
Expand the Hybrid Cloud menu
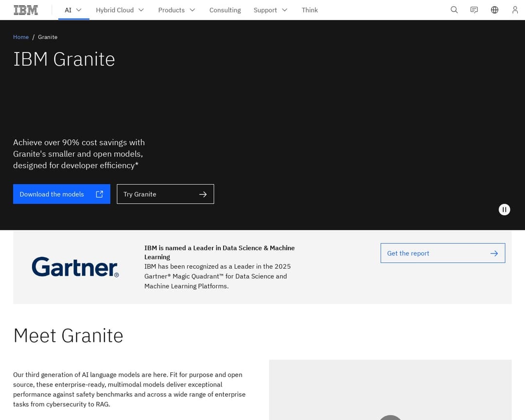pos(120,10)
